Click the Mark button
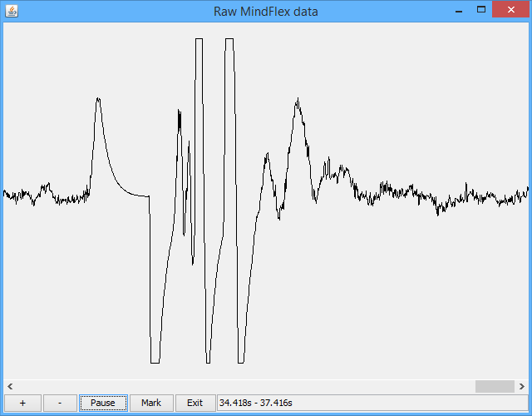The height and width of the screenshot is (416, 532). [x=151, y=403]
